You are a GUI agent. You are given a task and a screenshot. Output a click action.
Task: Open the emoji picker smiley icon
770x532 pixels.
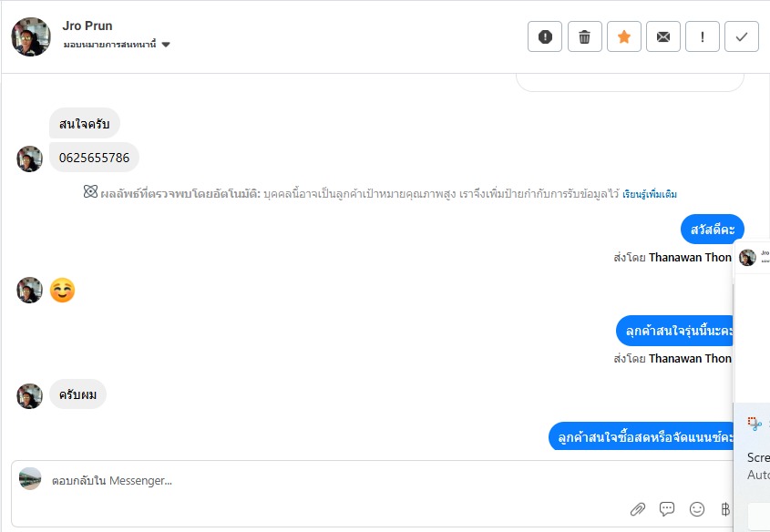point(697,509)
